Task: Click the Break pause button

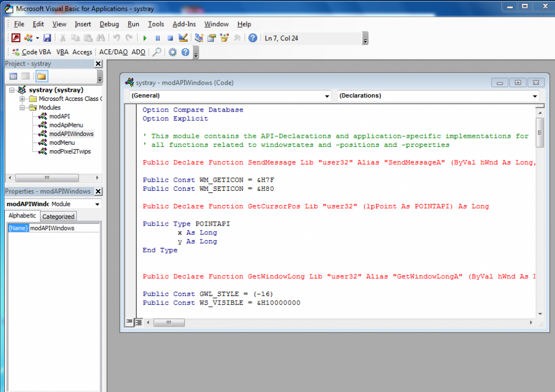Action: (158, 38)
